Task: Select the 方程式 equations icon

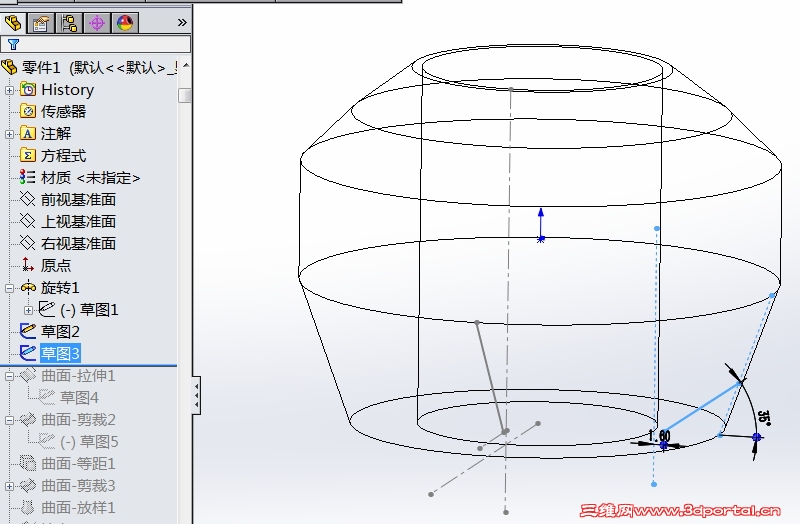Action: (28, 156)
